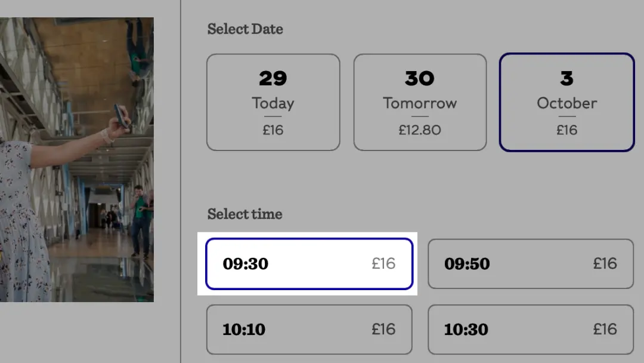The height and width of the screenshot is (363, 644).
Task: Choose the 30 Tomorrow date option
Action: (420, 102)
